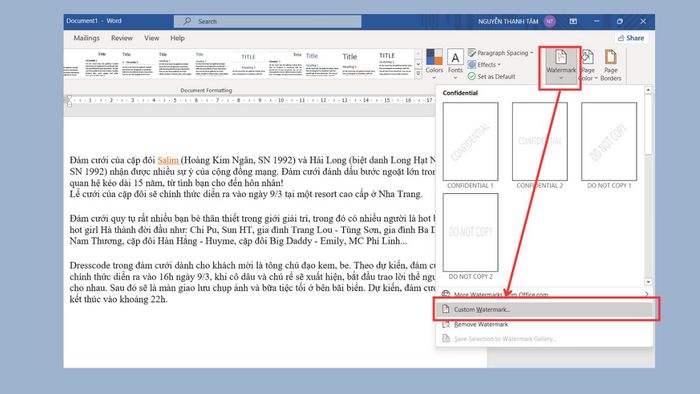Click the Custom Watermark page icon
This screenshot has height=394, width=700.
[x=446, y=309]
